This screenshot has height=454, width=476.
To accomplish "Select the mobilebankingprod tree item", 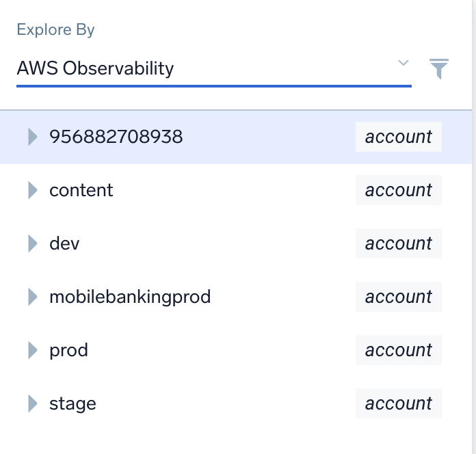I will 130,297.
